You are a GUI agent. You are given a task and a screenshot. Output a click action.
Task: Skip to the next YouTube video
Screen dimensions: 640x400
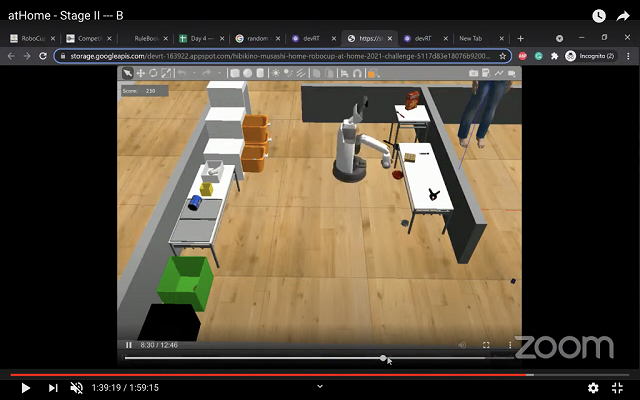pyautogui.click(x=53, y=388)
